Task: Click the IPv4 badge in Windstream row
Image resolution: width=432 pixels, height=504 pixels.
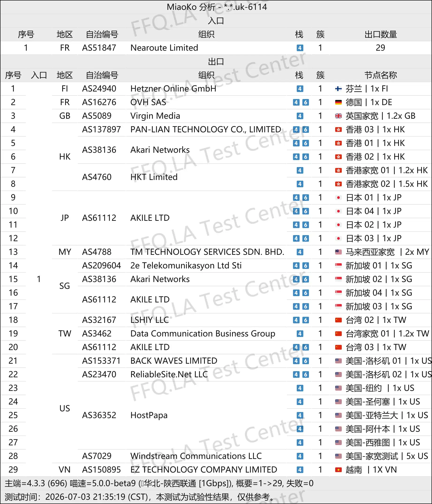Action: point(300,456)
